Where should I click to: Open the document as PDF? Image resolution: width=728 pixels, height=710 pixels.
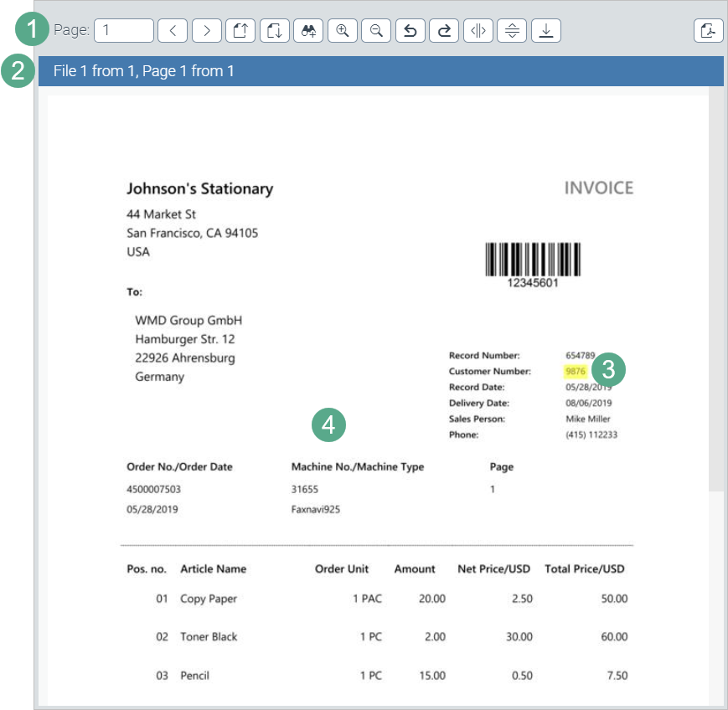coord(709,31)
